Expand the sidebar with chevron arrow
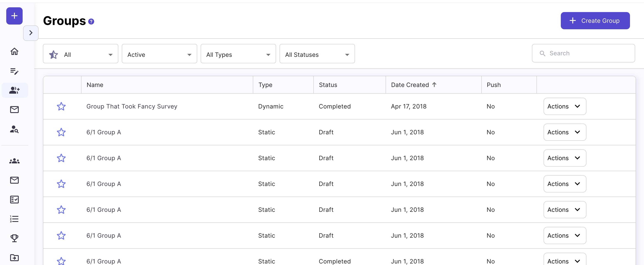Viewport: 644px width, 265px height. pyautogui.click(x=31, y=33)
